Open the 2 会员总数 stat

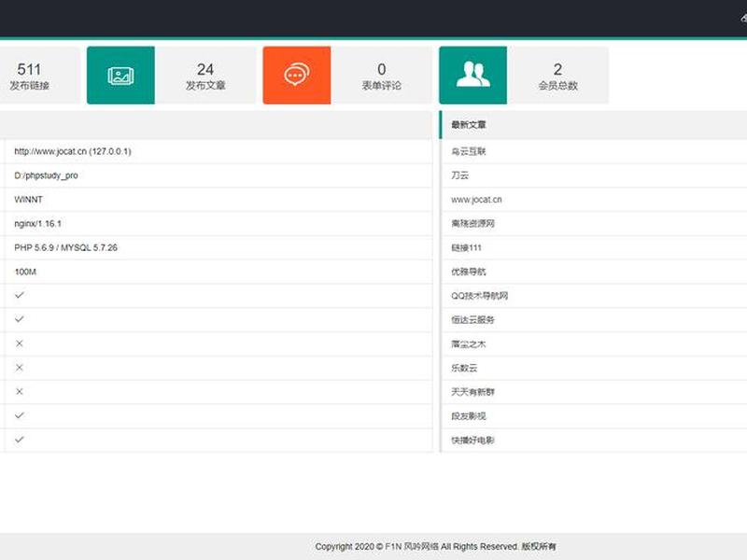tap(557, 77)
